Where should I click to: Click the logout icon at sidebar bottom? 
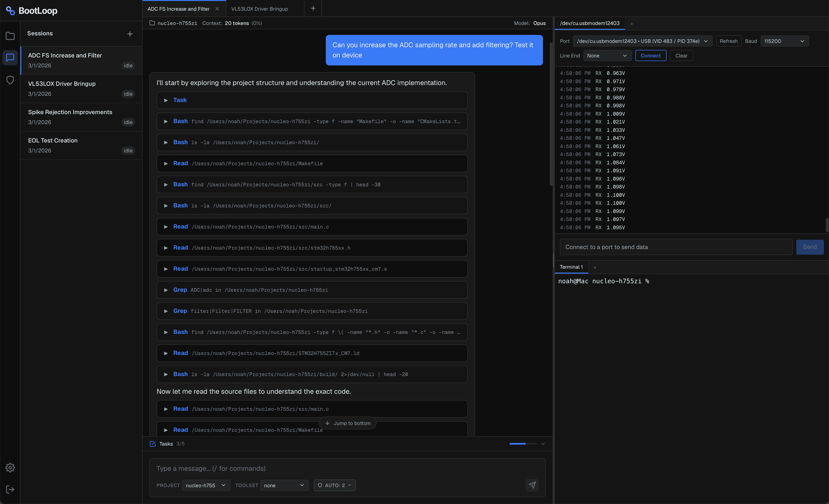[10, 489]
